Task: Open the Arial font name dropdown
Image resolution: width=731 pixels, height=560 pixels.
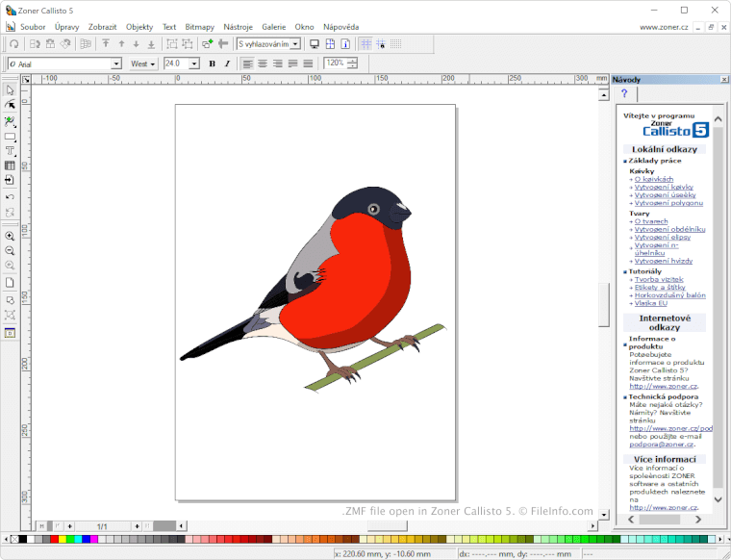Action: (116, 64)
